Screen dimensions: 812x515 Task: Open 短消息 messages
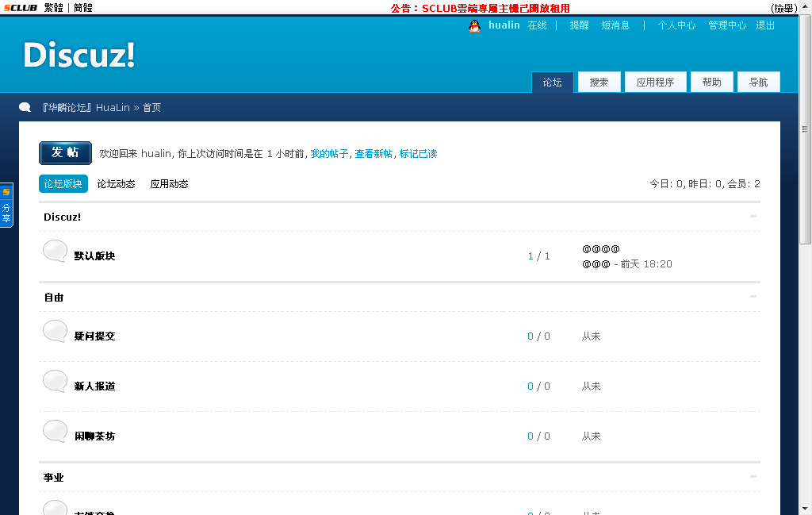[x=615, y=25]
